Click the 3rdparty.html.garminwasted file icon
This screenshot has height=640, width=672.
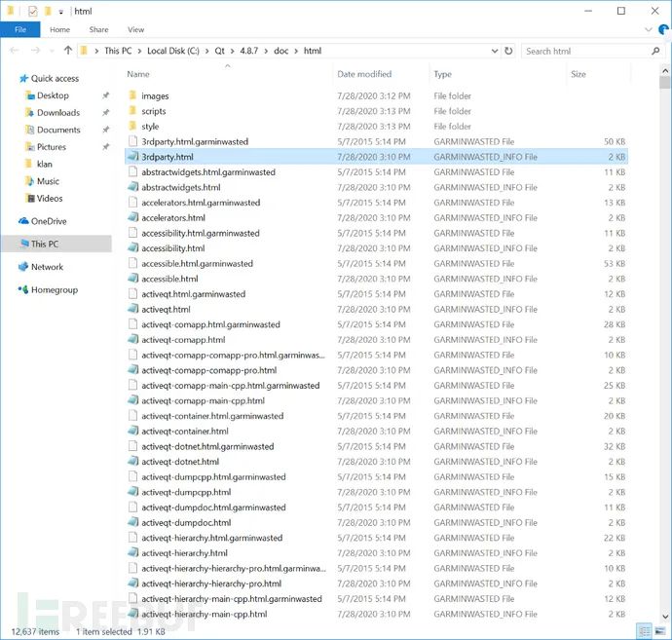click(132, 141)
